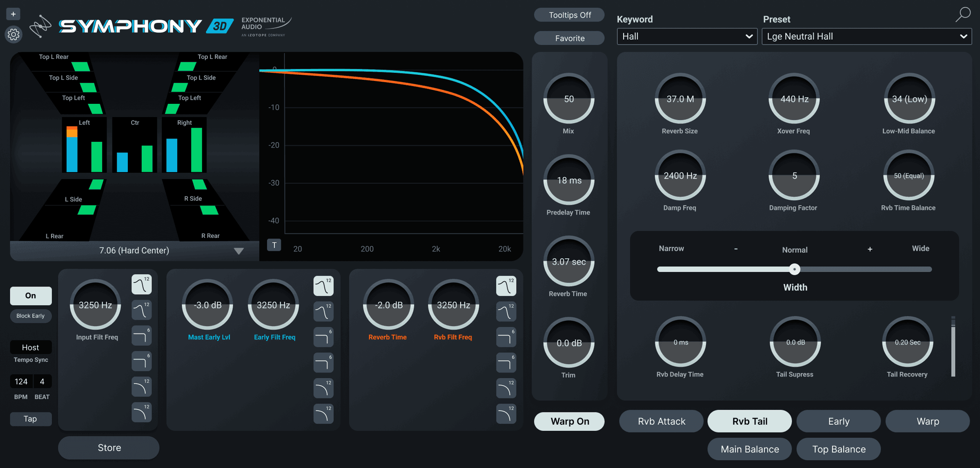The height and width of the screenshot is (468, 980).
Task: Click the BPM field showing 124
Action: tap(21, 381)
